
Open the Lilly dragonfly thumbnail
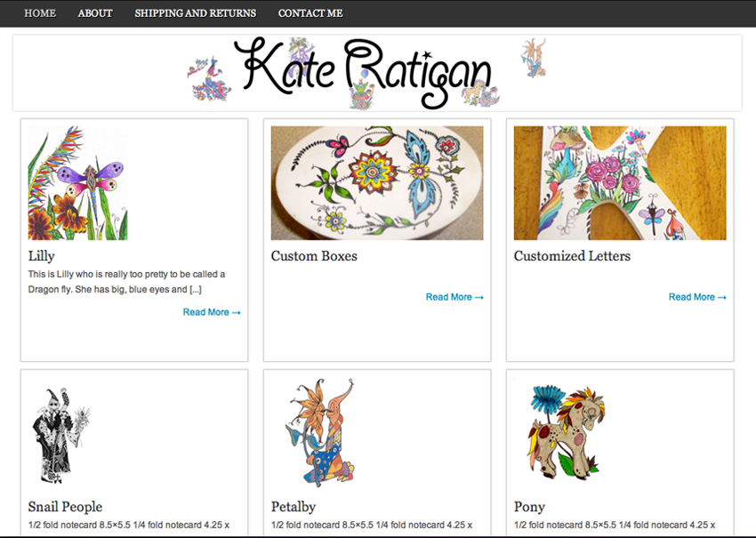click(77, 183)
